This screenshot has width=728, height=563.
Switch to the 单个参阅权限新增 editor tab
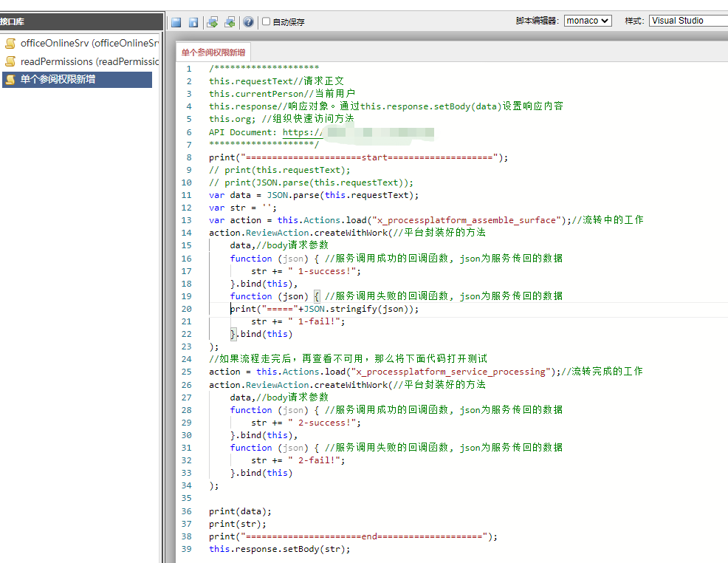point(214,52)
